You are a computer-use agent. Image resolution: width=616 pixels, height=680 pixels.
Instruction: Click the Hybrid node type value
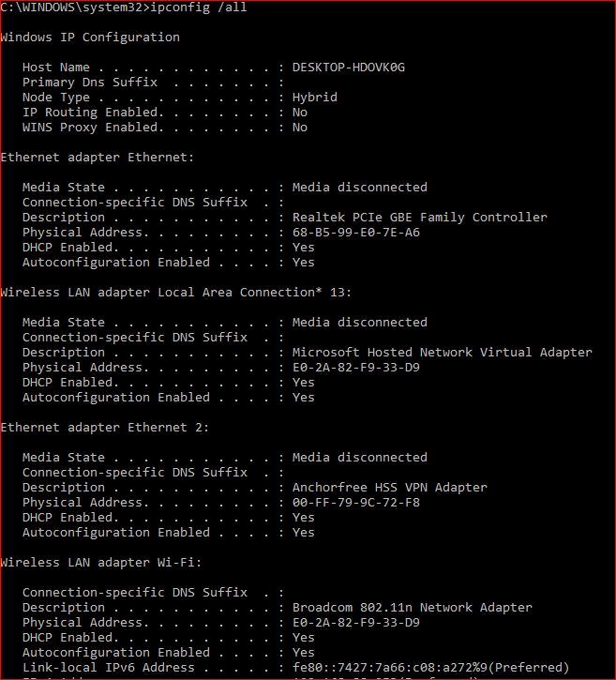[314, 98]
